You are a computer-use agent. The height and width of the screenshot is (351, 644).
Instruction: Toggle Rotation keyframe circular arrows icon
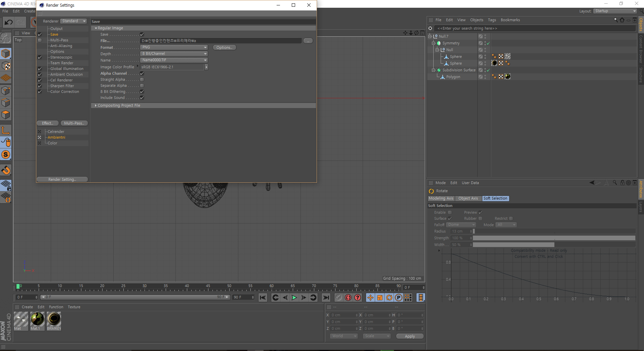(389, 297)
